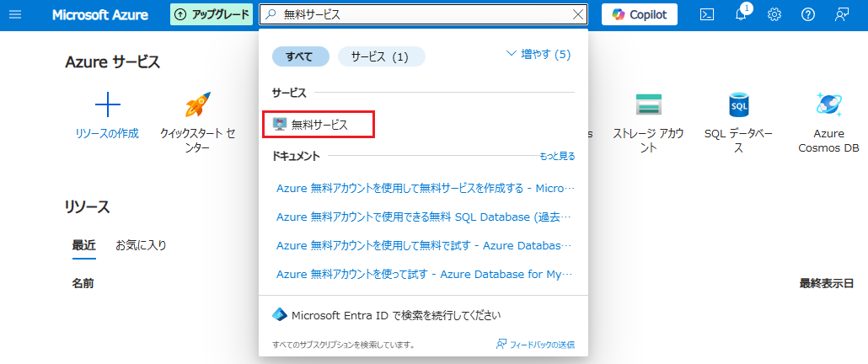Go to the Microsoft Azure home logo
This screenshot has height=364, width=868.
tap(100, 15)
